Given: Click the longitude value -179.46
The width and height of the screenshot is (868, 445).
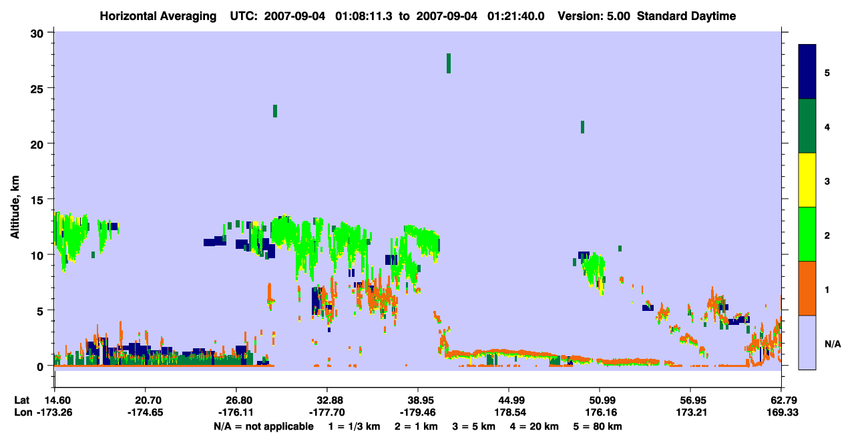Looking at the screenshot, I should pyautogui.click(x=418, y=413).
